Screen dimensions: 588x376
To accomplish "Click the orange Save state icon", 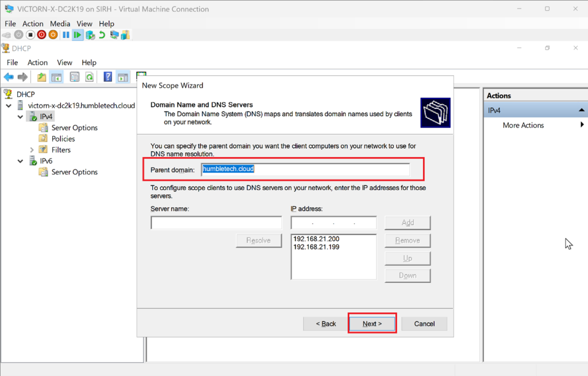I will point(53,35).
